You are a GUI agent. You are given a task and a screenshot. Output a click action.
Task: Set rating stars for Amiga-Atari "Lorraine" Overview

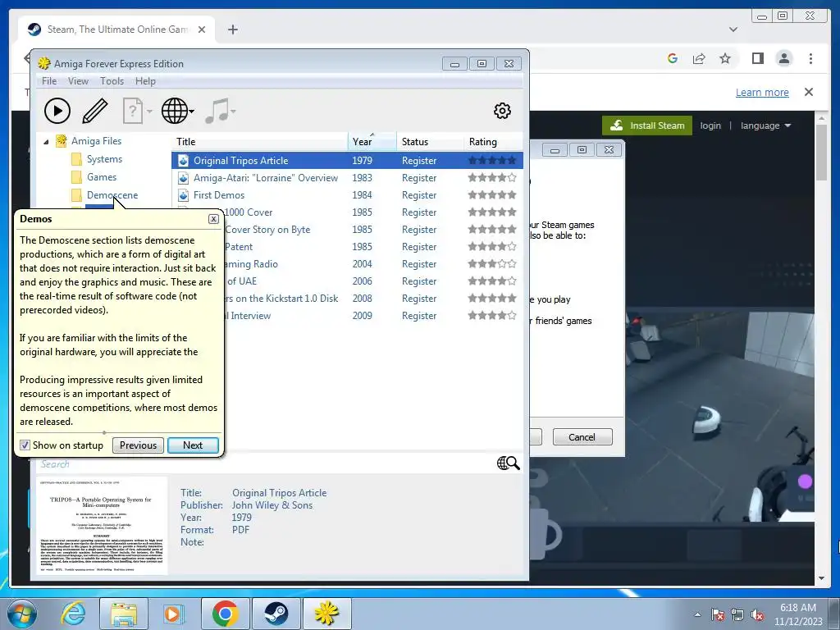tap(492, 177)
